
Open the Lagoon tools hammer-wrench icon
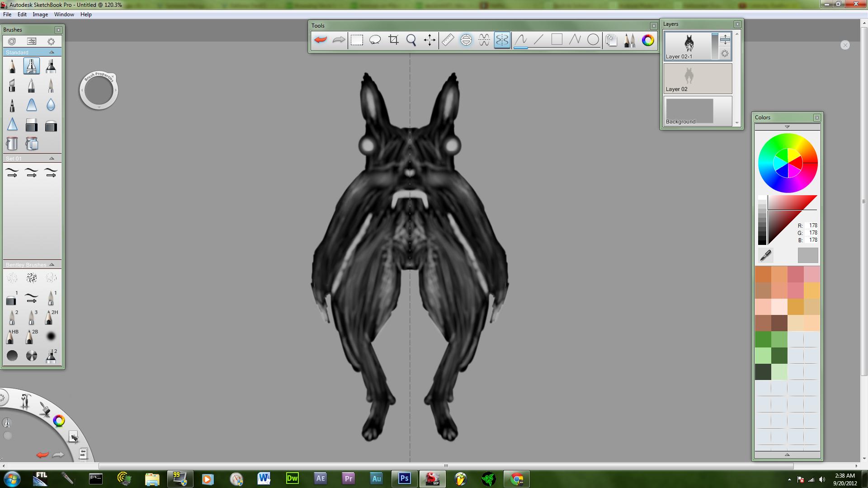pyautogui.click(x=26, y=400)
